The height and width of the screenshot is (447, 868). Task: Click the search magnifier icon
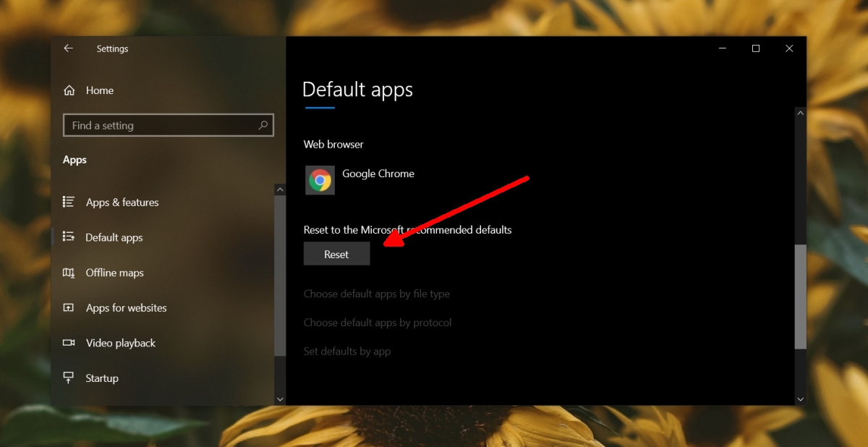(264, 125)
